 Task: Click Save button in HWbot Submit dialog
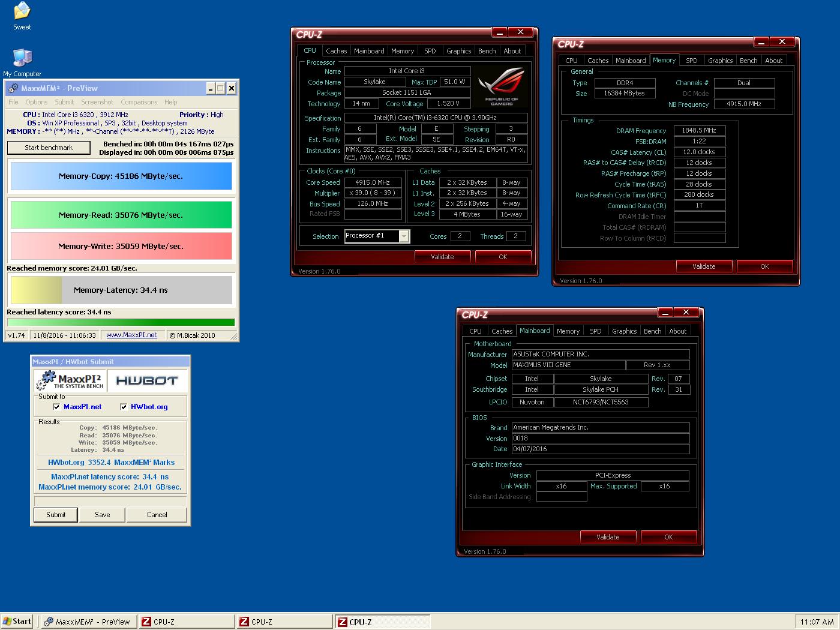pyautogui.click(x=103, y=515)
